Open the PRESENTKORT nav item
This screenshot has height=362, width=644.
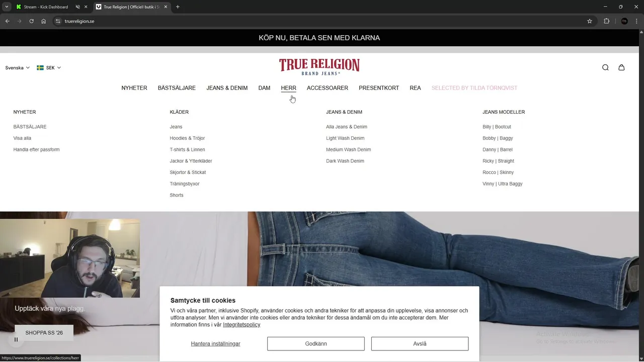379,88
